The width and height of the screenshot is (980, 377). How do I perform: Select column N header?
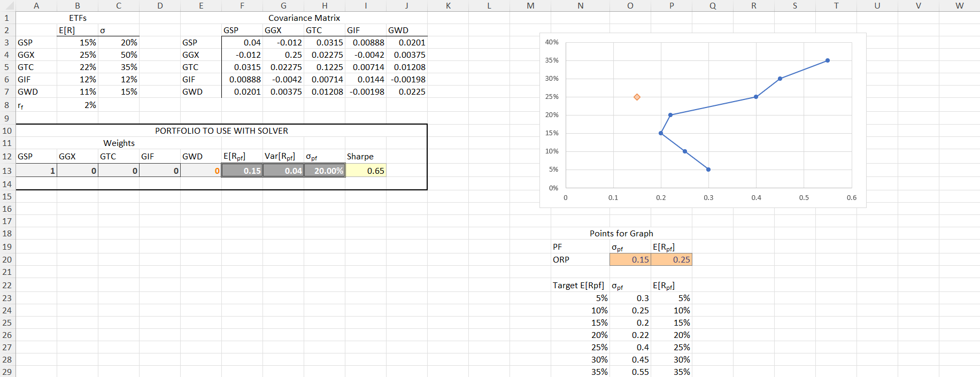(x=581, y=5)
